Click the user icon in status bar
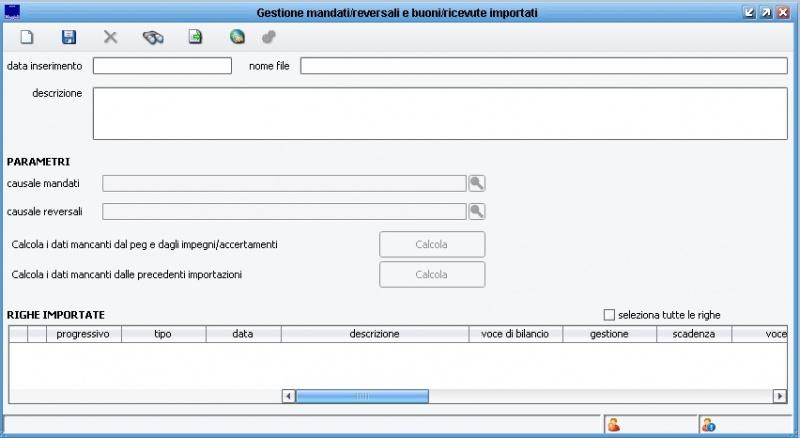Screen dimensions: 800x438 pyautogui.click(x=613, y=425)
